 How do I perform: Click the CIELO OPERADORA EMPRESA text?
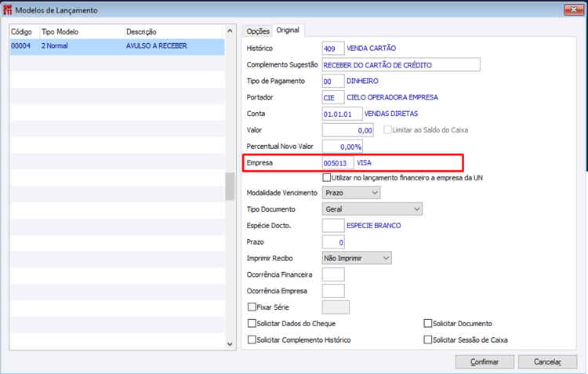[x=392, y=97]
